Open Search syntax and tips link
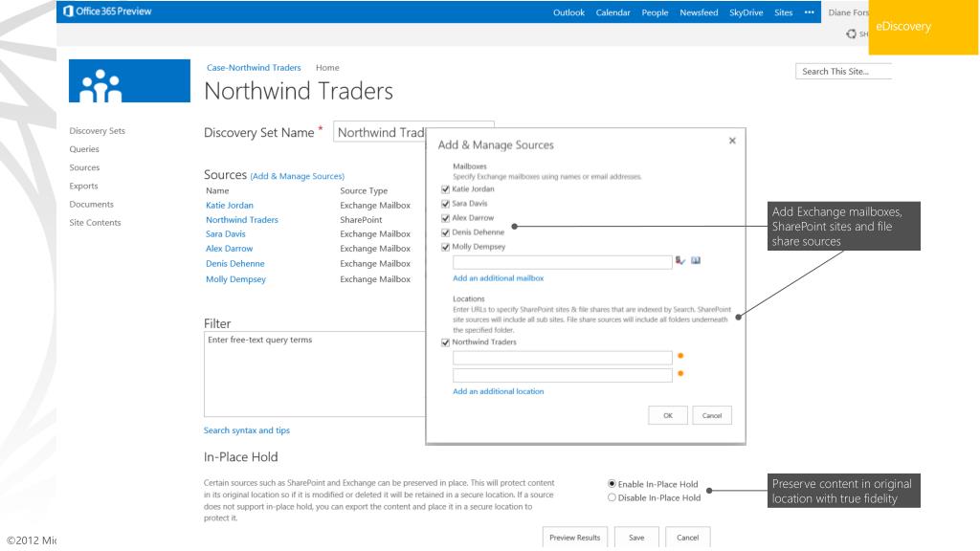 [x=247, y=430]
